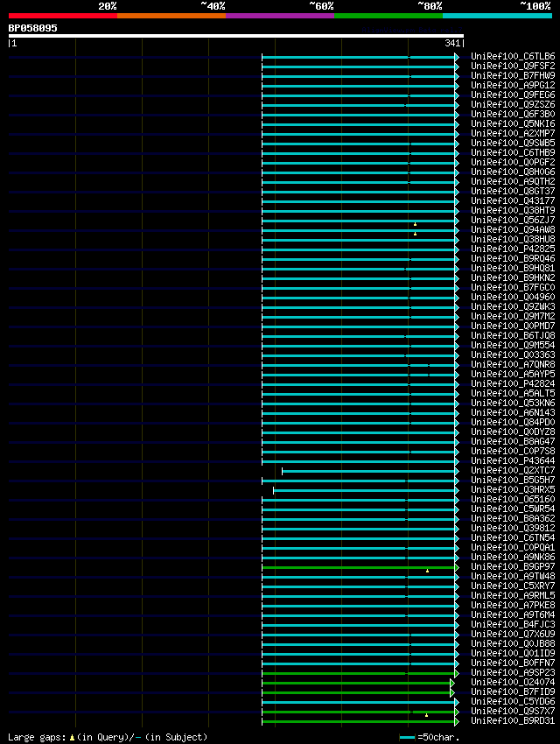560x744 pixels.
Task: Click the shorter Q2XTC7 alignment bar
Action: pos(370,471)
